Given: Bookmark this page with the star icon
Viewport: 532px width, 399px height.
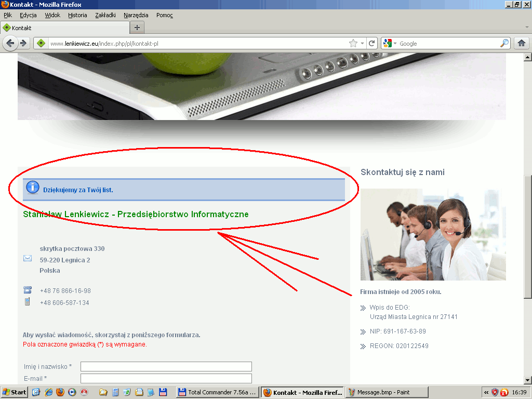Looking at the screenshot, I should [353, 44].
